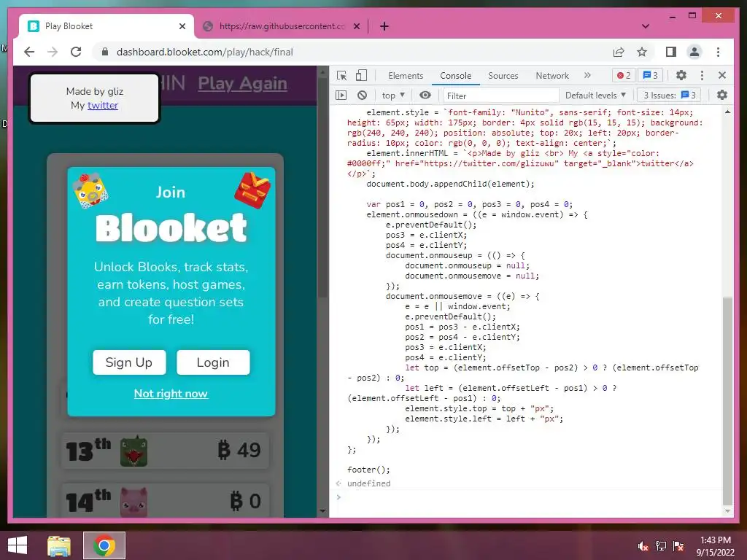Toggle the device toolbar in DevTools
This screenshot has height=560, width=747.
pos(362,76)
